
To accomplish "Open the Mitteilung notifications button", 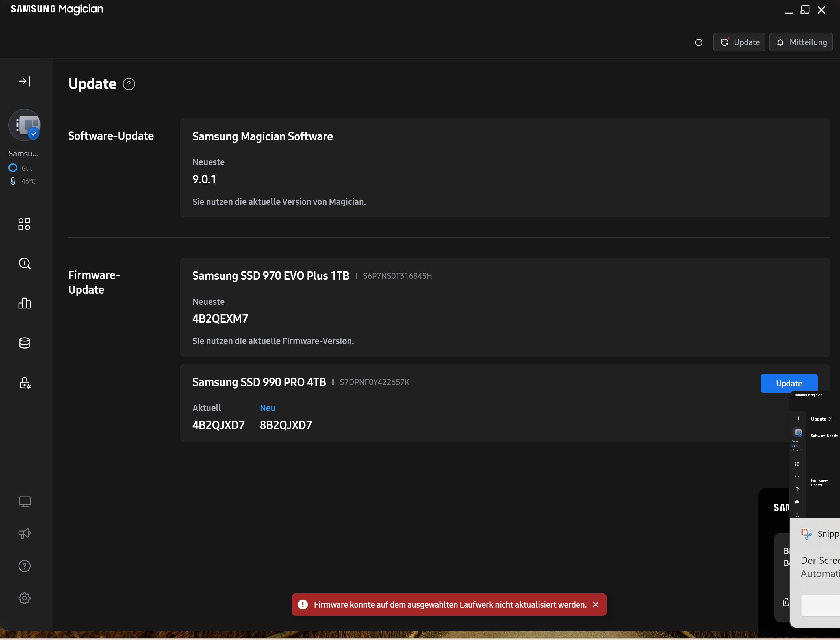I will click(x=801, y=42).
